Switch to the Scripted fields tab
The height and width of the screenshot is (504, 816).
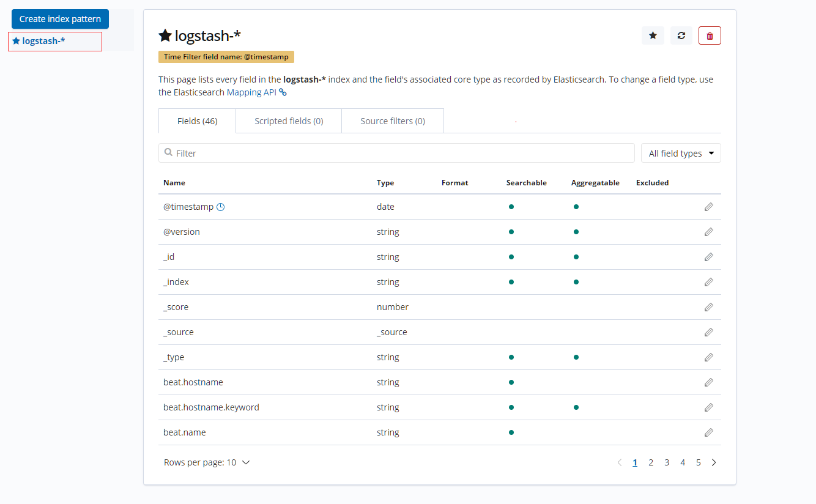click(288, 120)
